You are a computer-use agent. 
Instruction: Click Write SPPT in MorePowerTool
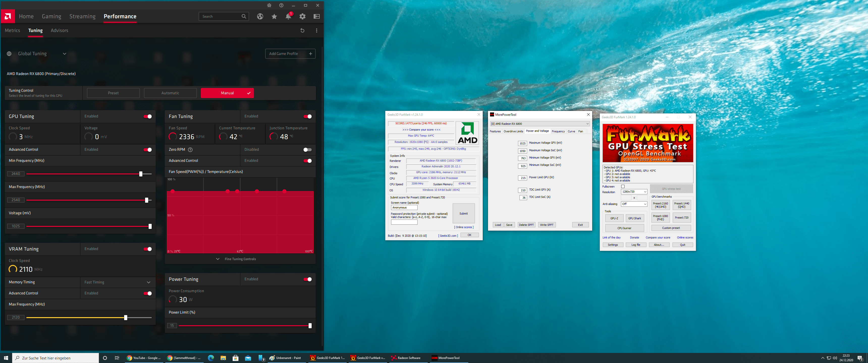547,225
